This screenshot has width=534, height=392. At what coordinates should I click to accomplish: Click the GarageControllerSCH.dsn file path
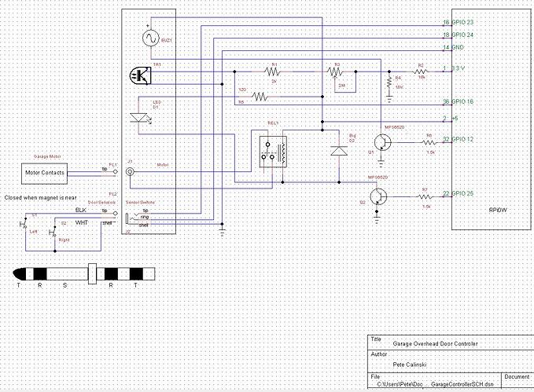pyautogui.click(x=435, y=384)
